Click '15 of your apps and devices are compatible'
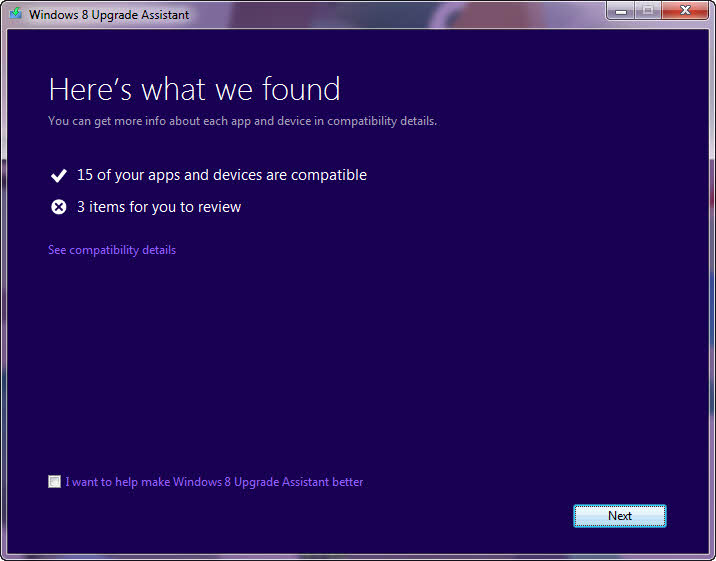This screenshot has width=716, height=561. click(222, 175)
